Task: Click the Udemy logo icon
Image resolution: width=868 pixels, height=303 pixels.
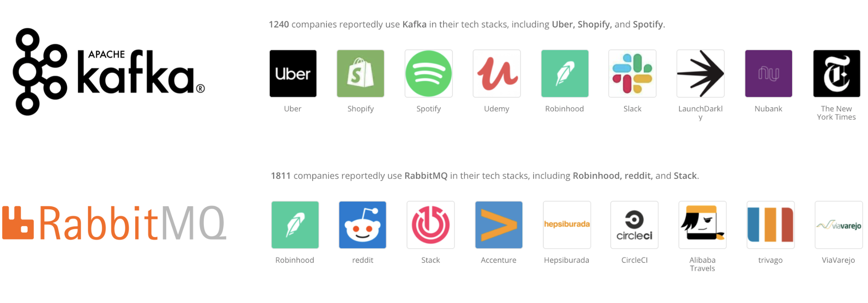Action: (497, 73)
